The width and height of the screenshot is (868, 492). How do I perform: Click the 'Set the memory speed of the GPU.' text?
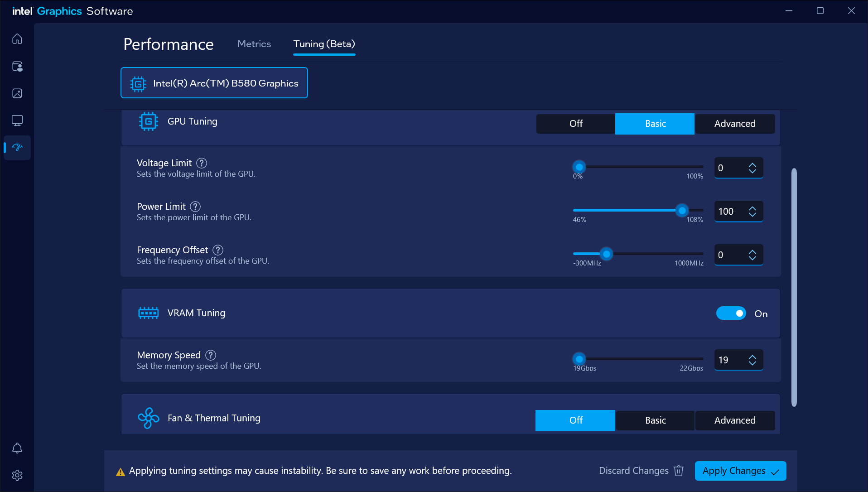pyautogui.click(x=199, y=366)
